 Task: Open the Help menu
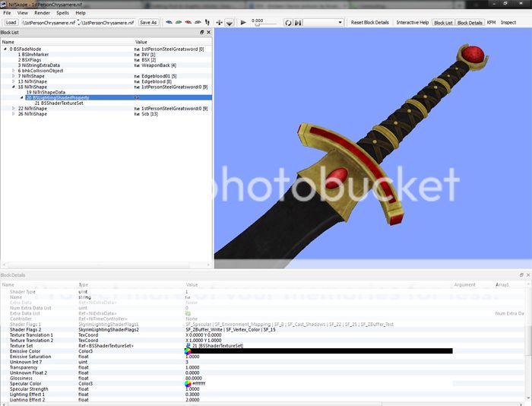click(x=81, y=13)
